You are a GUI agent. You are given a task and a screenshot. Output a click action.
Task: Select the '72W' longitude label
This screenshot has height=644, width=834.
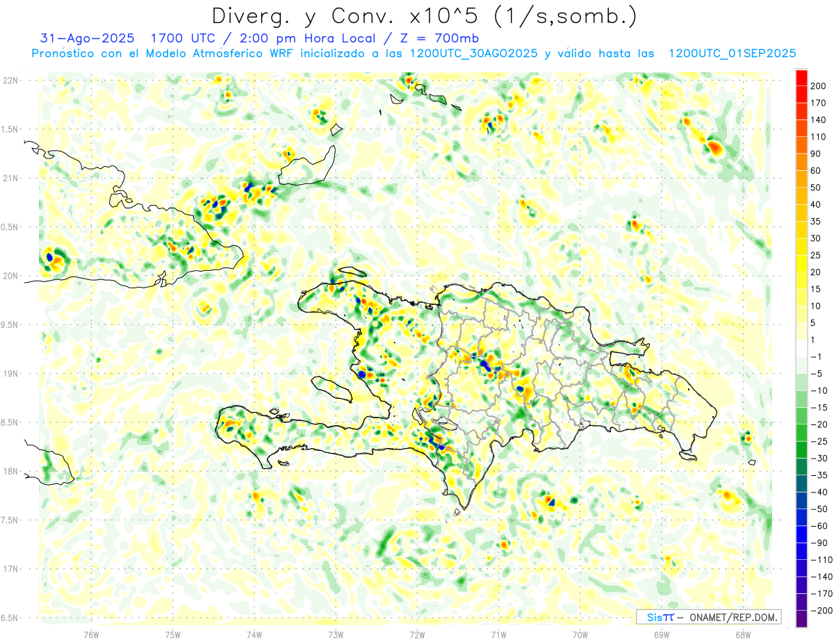pos(417,634)
